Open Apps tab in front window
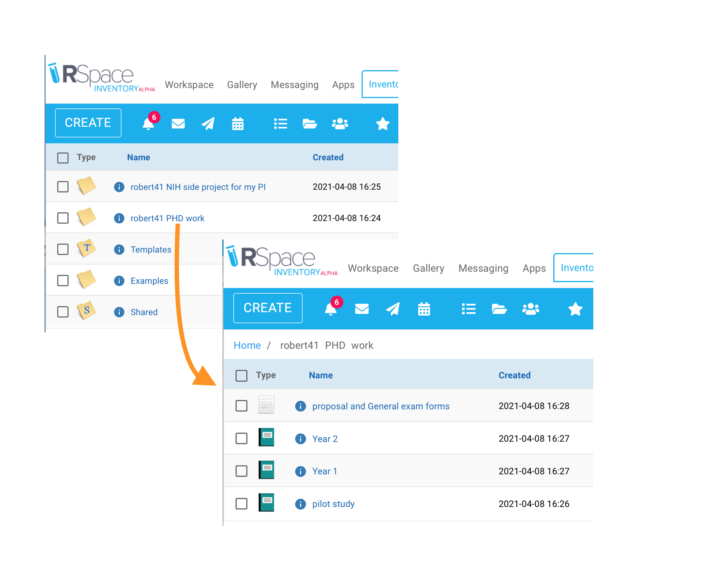728x568 pixels. [534, 268]
